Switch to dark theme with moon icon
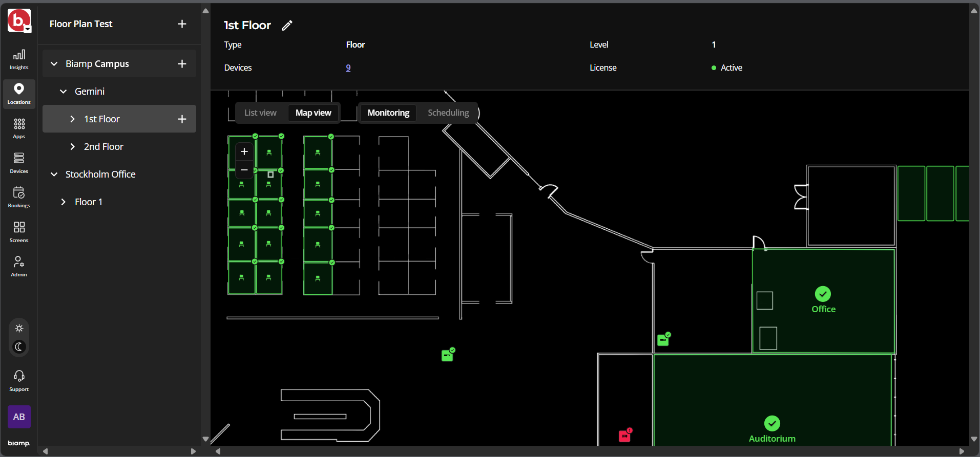 coord(19,347)
